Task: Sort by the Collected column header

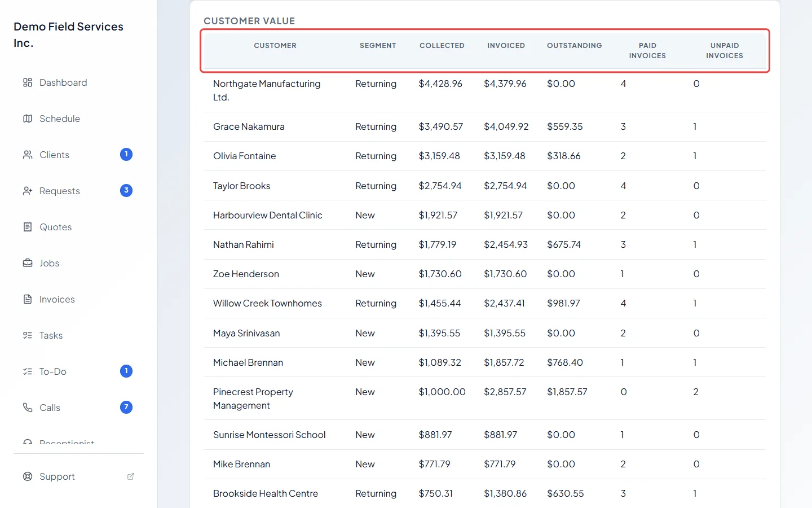Action: tap(442, 46)
